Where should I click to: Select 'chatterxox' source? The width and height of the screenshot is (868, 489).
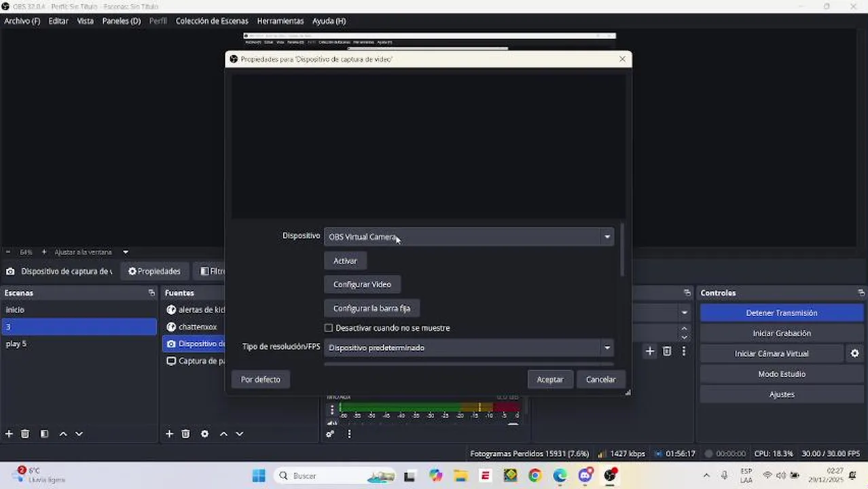coord(194,327)
